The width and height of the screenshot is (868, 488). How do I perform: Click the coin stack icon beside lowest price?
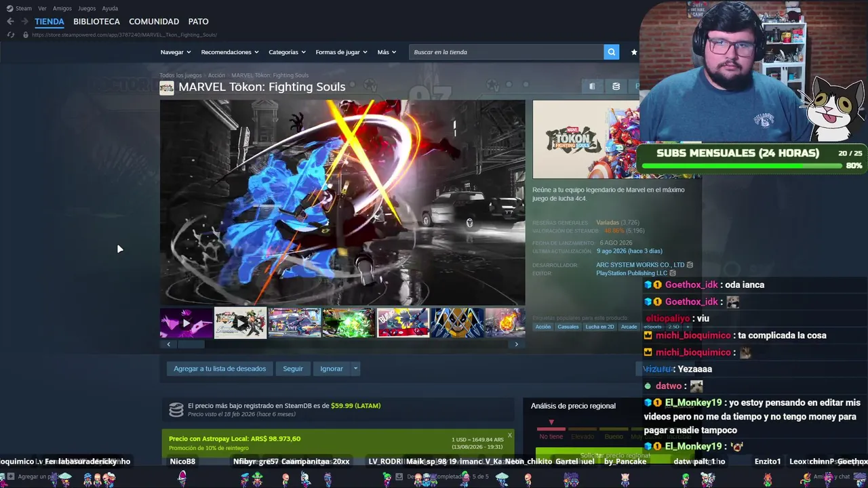point(176,409)
